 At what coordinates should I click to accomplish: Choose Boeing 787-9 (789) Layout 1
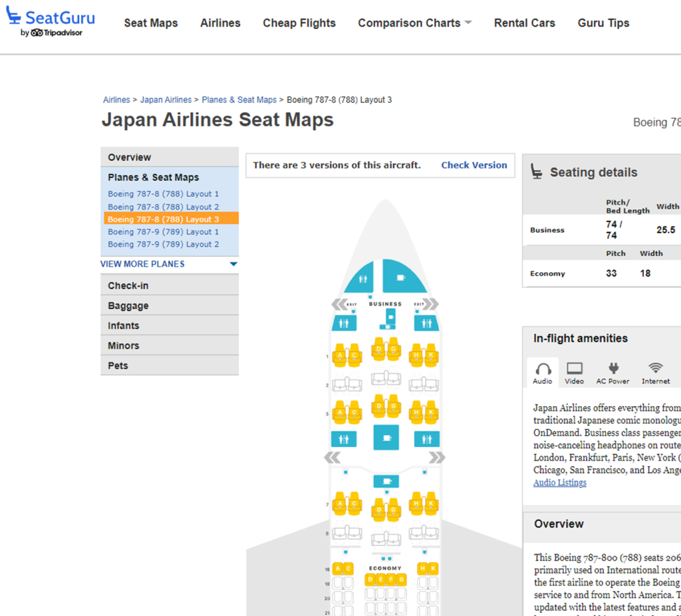164,232
